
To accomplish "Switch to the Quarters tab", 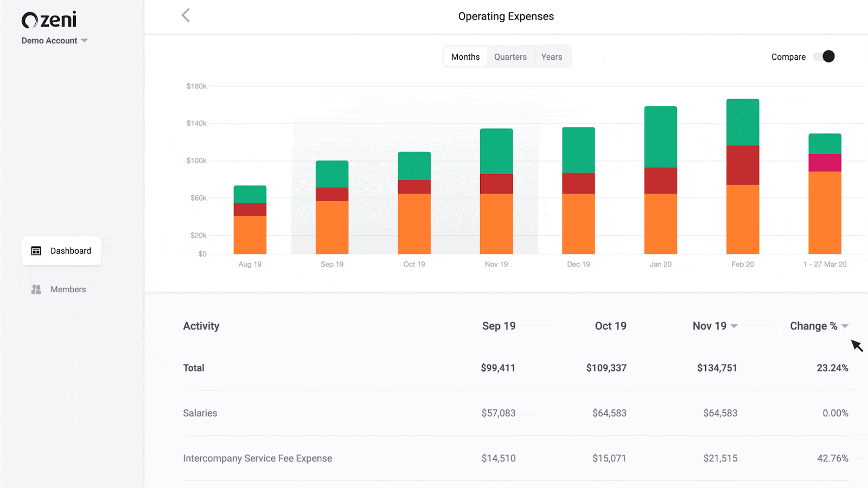I will click(510, 56).
